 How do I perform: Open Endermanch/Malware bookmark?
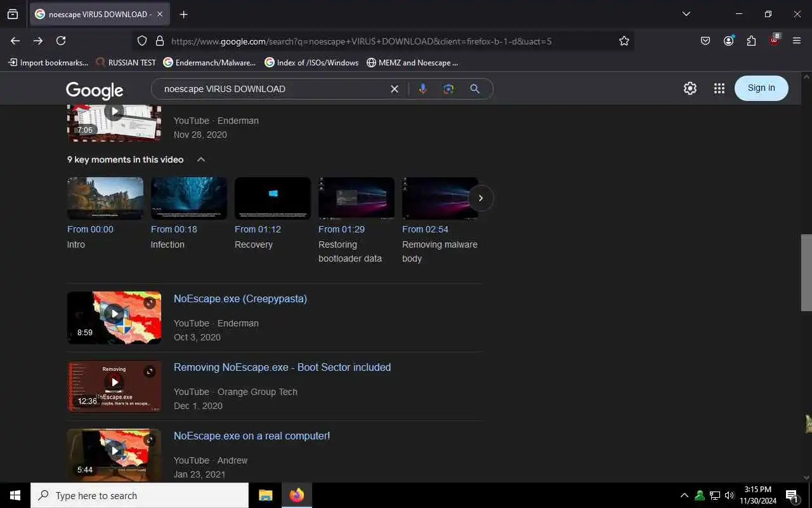tap(209, 62)
